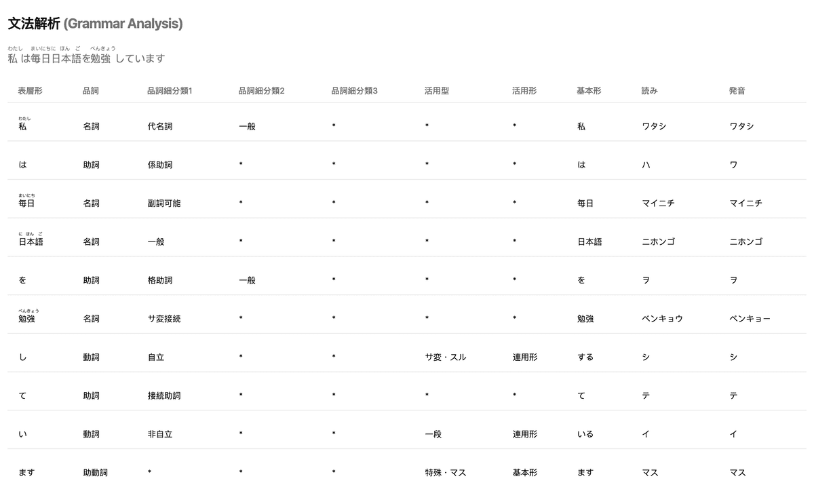Click マイニチ in the 読み column
The width and height of the screenshot is (814, 504).
click(658, 203)
